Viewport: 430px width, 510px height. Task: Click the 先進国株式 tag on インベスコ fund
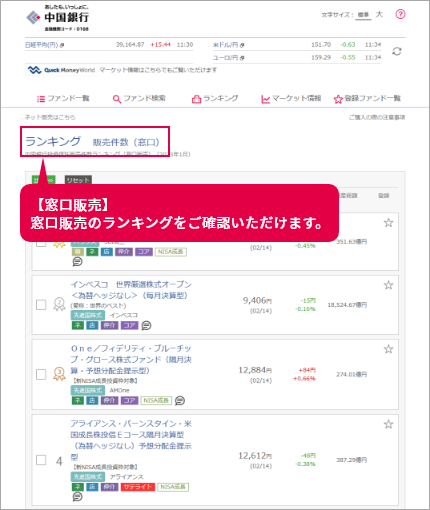(88, 315)
